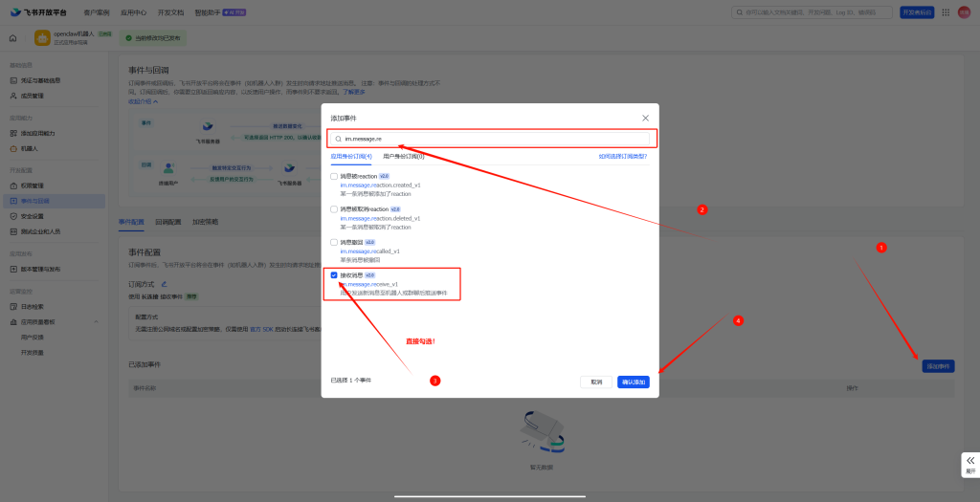Click the openclaw robot app avatar
The width and height of the screenshot is (980, 502).
[x=42, y=38]
